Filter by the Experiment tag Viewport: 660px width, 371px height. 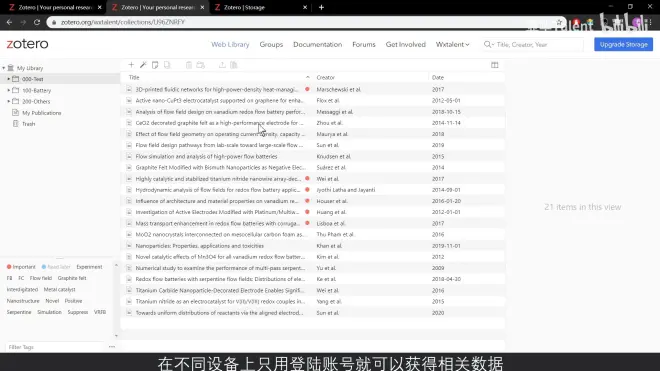click(x=89, y=267)
